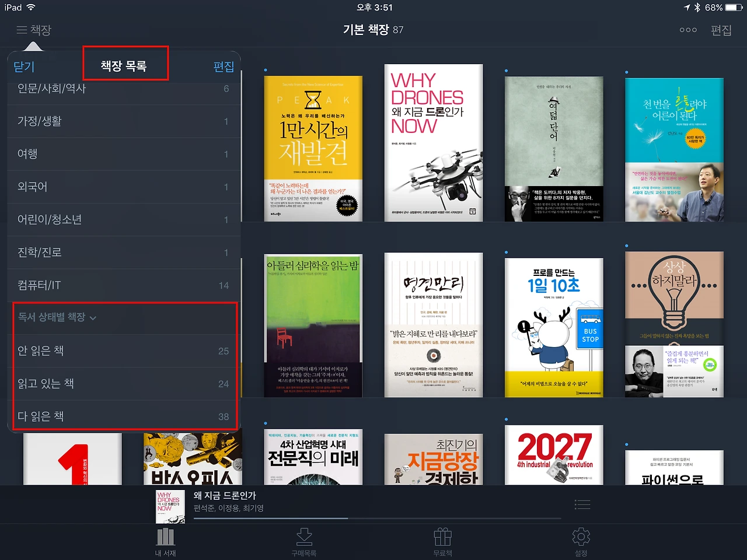Choose the 외국어 shelf
This screenshot has width=747, height=560.
124,187
